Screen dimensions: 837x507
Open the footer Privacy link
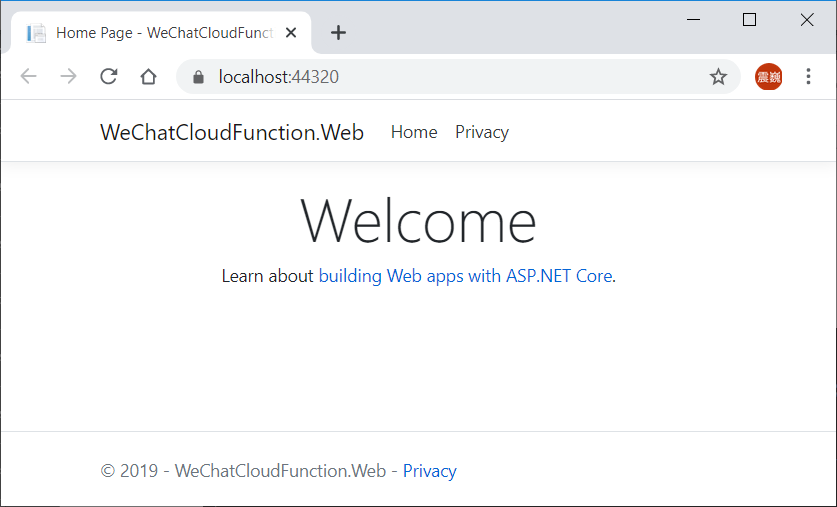pos(429,471)
